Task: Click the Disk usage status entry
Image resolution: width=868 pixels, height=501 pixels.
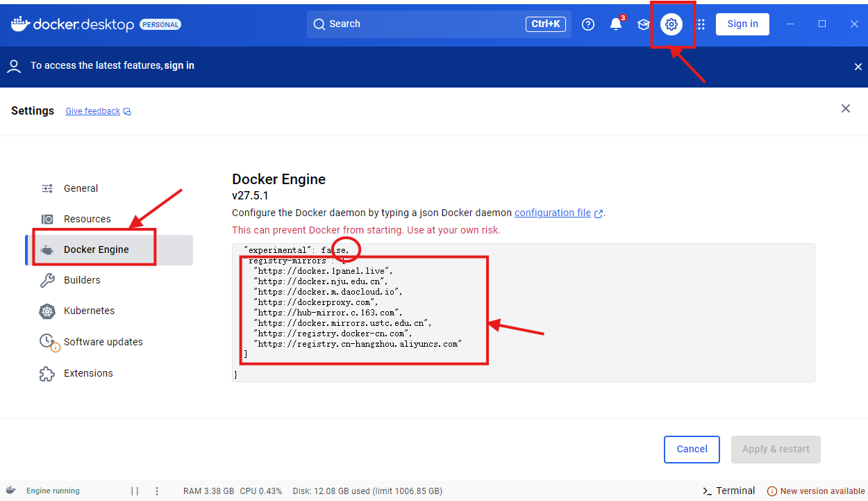Action: click(x=367, y=491)
